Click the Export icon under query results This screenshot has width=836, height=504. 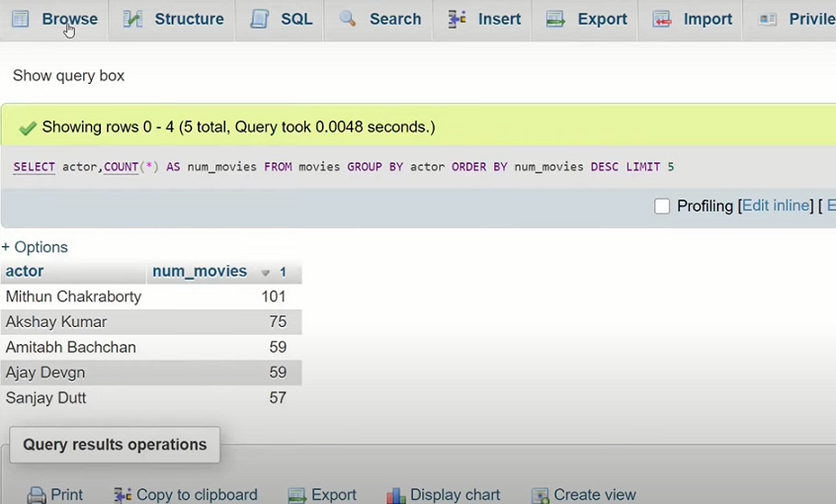(297, 495)
